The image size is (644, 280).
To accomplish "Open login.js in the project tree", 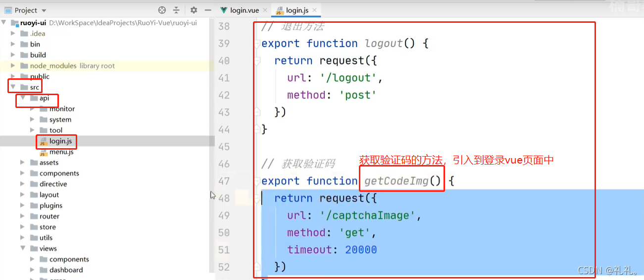I will click(x=60, y=141).
